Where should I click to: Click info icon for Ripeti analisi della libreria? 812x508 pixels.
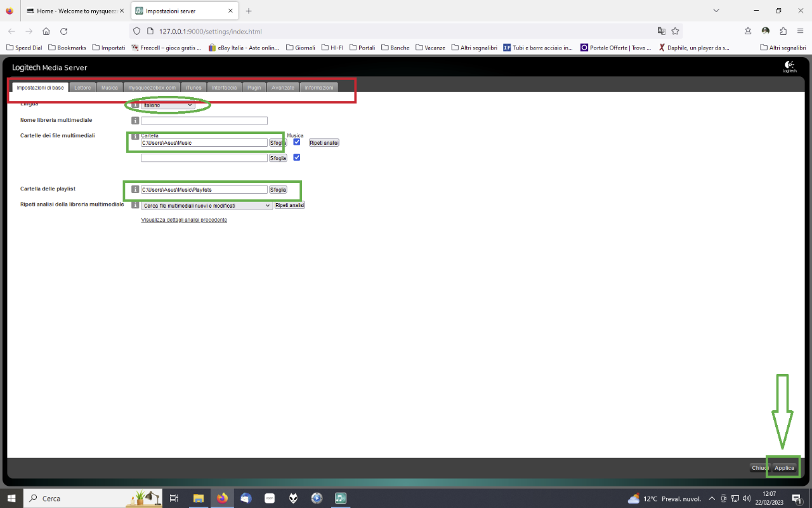[x=135, y=205]
